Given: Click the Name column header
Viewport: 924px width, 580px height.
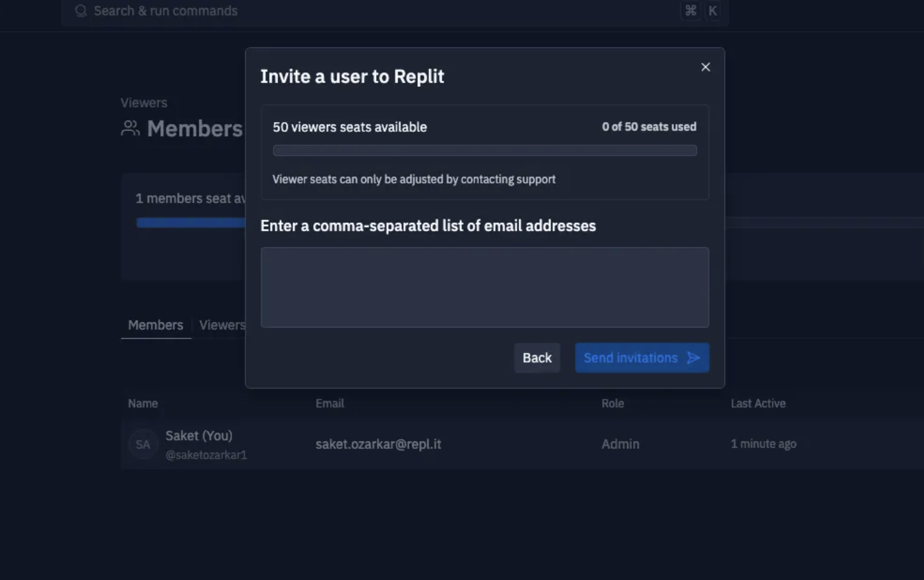Looking at the screenshot, I should click(x=143, y=403).
